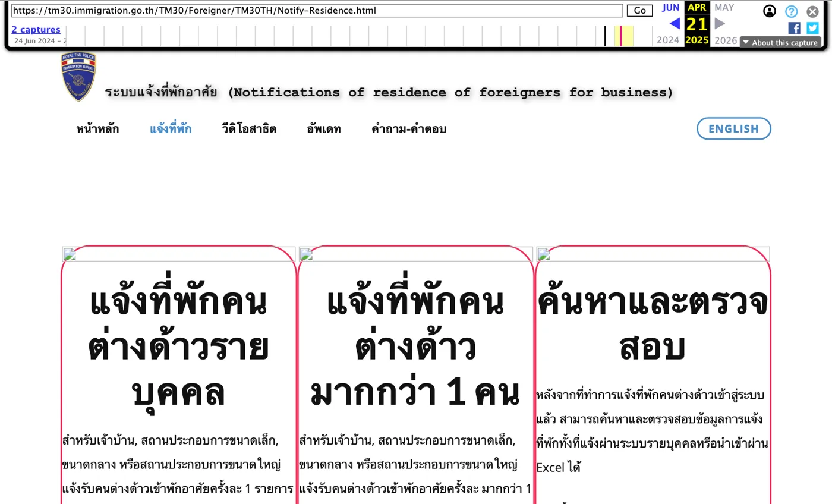Jump to the JUN capture month
Image resolution: width=832 pixels, height=504 pixels.
coord(670,8)
